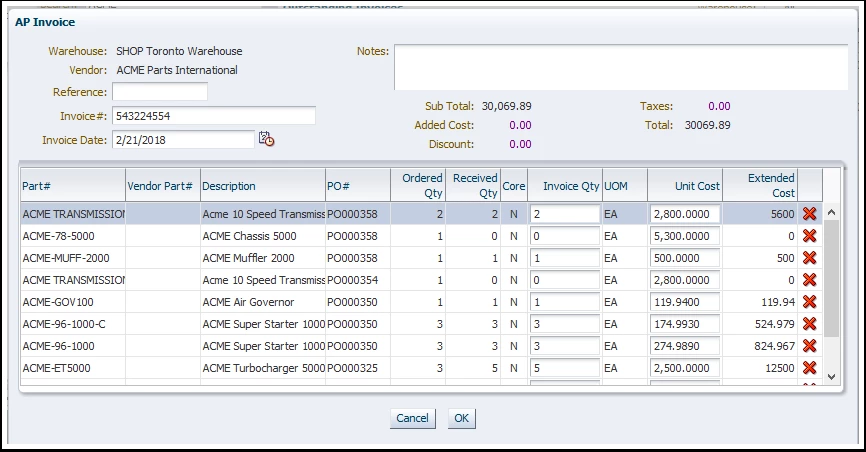The image size is (866, 452).
Task: Click the Invoice Qty column header
Action: [565, 186]
